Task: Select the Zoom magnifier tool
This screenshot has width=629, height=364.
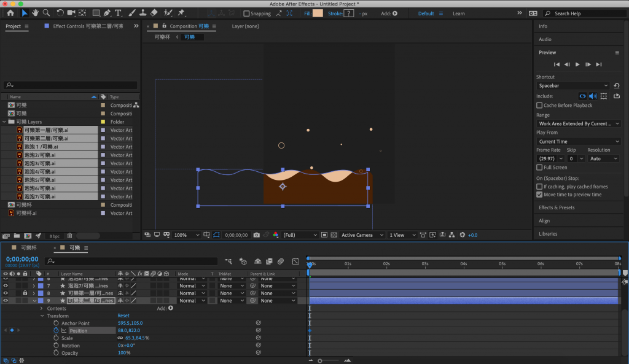Action: [47, 13]
